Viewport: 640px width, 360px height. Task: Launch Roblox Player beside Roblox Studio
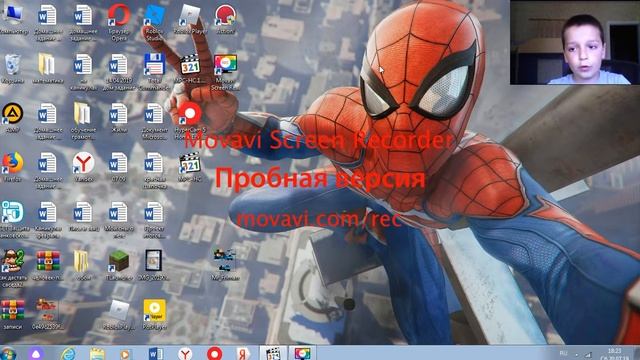(x=190, y=18)
